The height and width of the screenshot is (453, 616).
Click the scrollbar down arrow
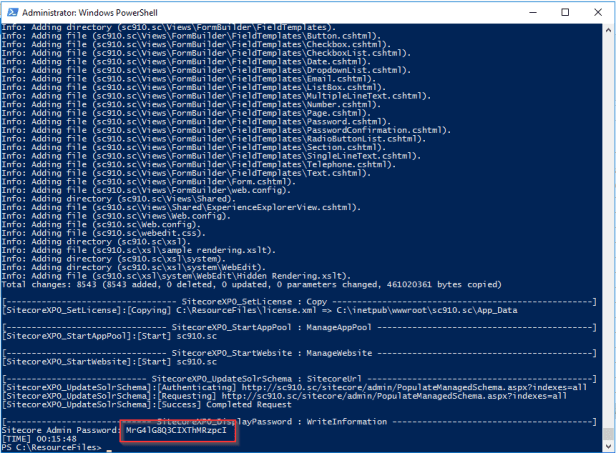609,446
